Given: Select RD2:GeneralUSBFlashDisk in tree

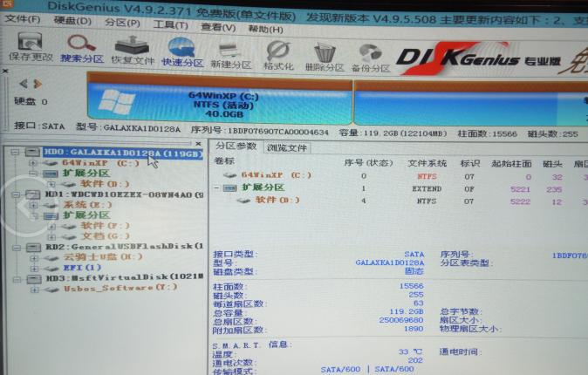Looking at the screenshot, I should click(125, 247).
